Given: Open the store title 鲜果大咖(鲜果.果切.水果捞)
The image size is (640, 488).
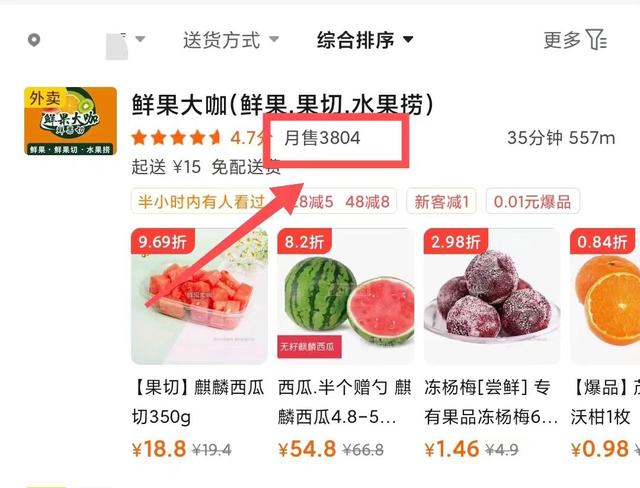Looking at the screenshot, I should (x=282, y=104).
